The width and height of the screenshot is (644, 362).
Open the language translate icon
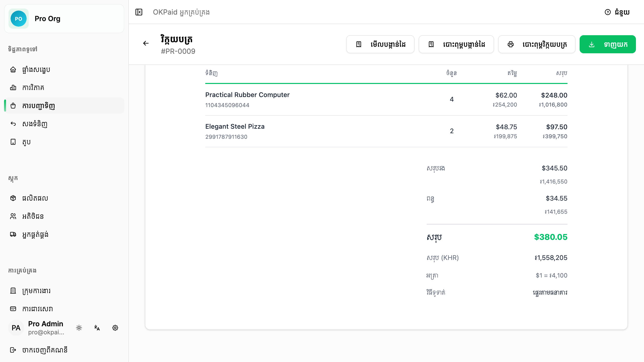(97, 328)
